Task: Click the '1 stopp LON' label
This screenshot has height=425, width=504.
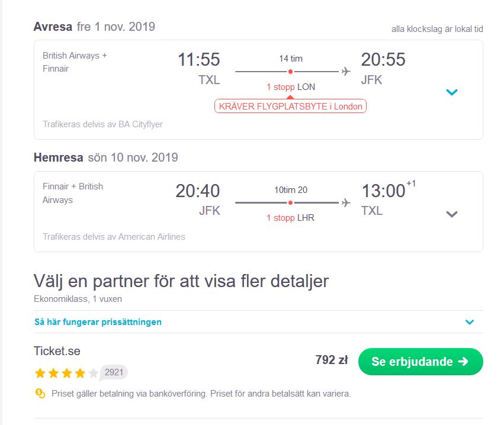Action: pyautogui.click(x=291, y=87)
